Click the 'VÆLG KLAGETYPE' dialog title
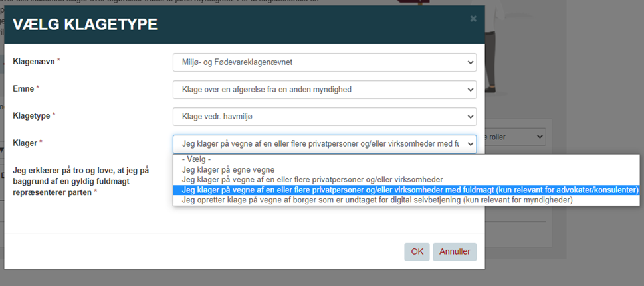The width and height of the screenshot is (644, 286). click(85, 25)
